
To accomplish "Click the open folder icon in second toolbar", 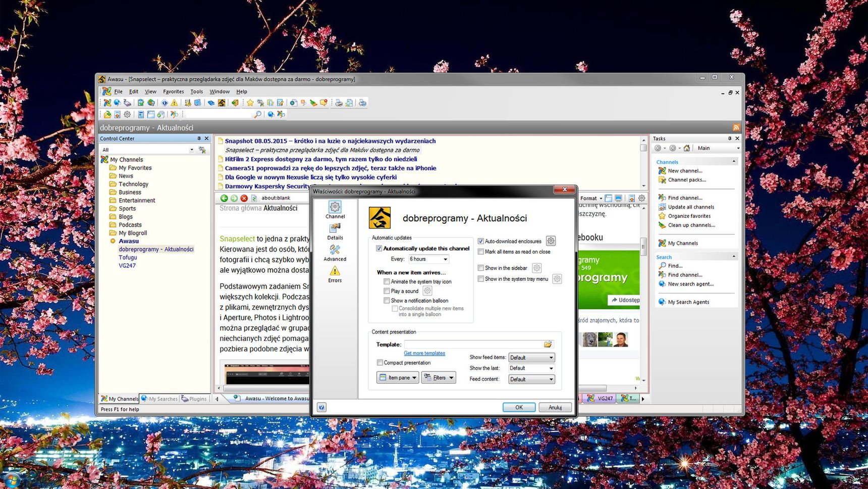I will [107, 115].
